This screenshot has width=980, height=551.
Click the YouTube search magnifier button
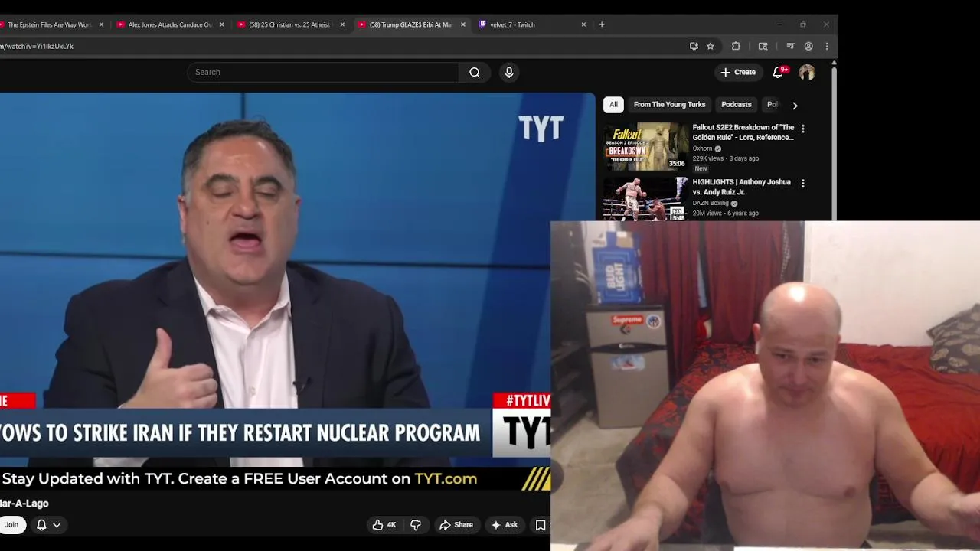475,72
